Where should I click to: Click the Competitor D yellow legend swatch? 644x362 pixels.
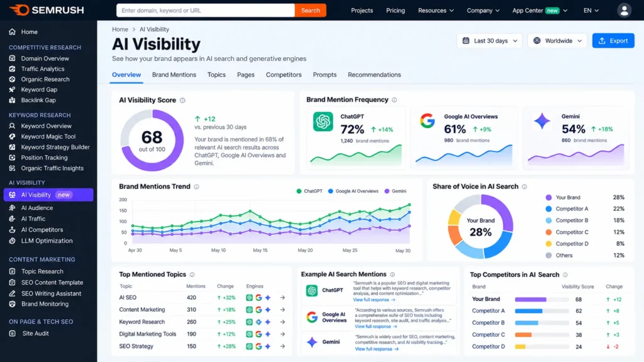548,244
